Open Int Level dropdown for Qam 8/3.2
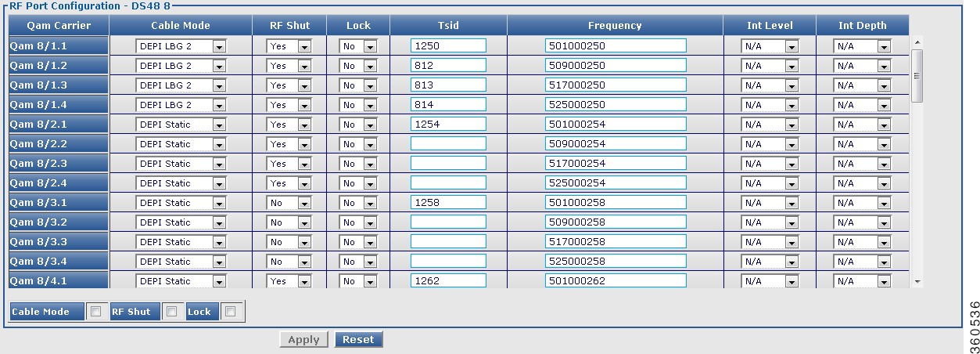Viewport: 980px width, 354px height. point(770,222)
